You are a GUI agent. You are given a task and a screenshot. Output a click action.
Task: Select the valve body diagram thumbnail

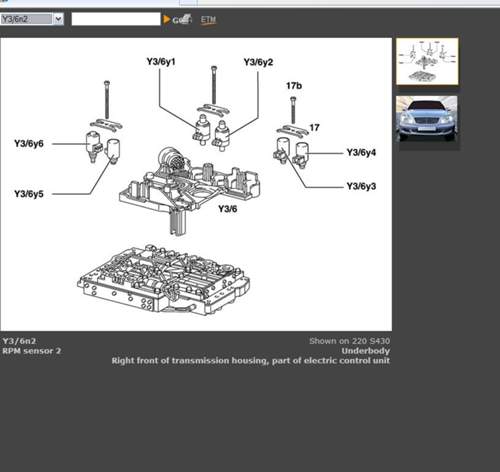(427, 61)
